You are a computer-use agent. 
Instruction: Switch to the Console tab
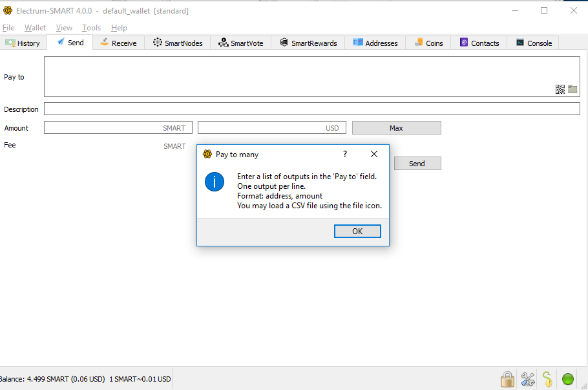(x=533, y=43)
